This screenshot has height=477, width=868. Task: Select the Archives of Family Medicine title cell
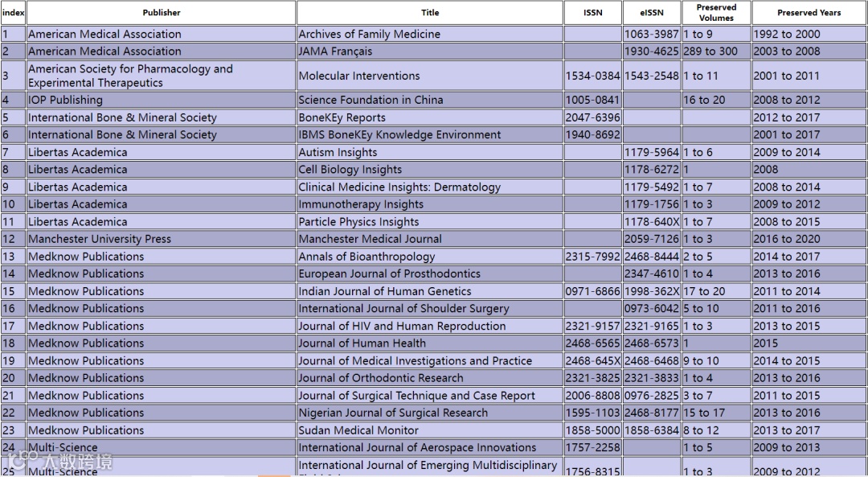430,34
